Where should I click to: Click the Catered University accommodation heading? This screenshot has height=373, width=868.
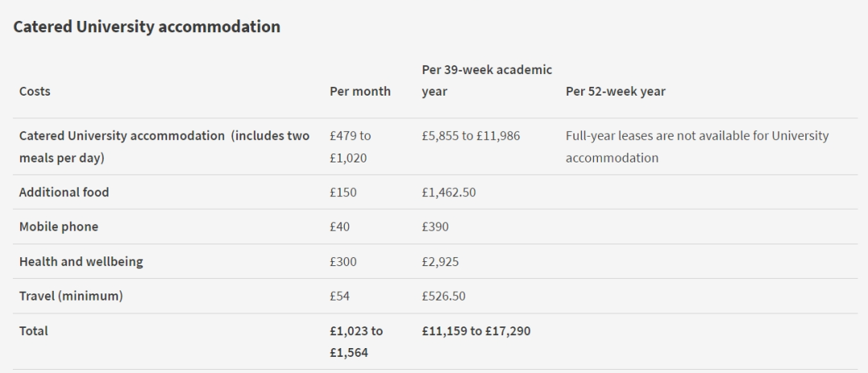(147, 27)
